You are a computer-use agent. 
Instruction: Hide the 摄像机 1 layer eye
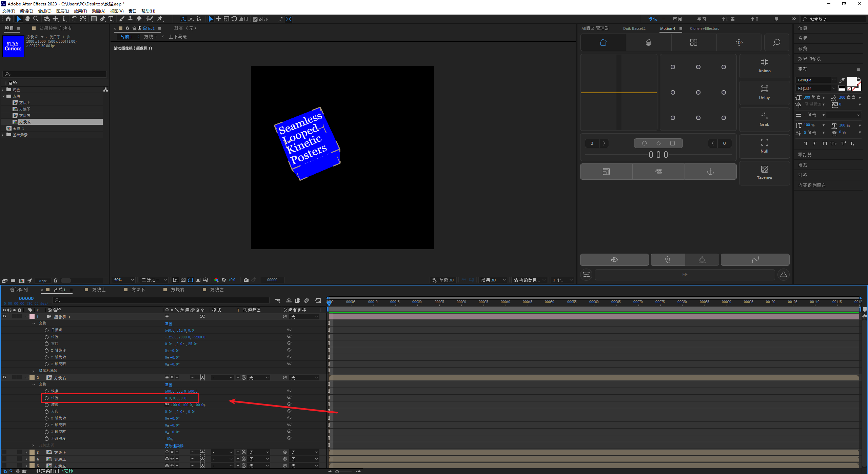tap(4, 316)
